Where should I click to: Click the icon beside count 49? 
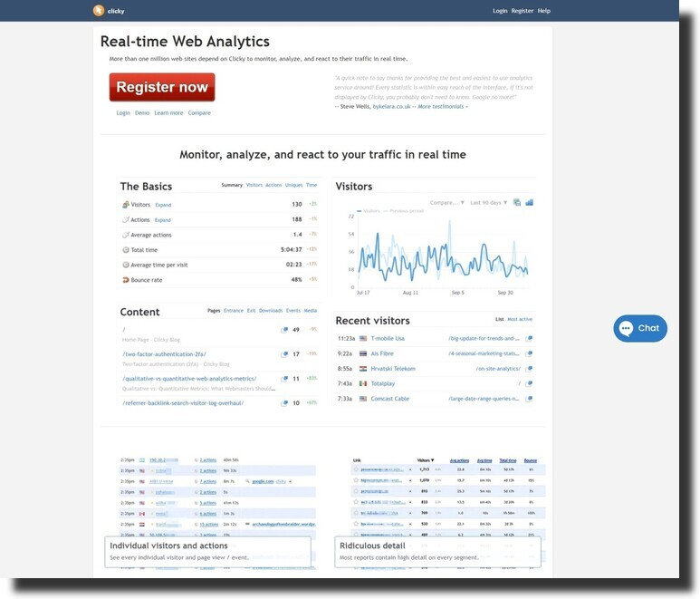284,330
